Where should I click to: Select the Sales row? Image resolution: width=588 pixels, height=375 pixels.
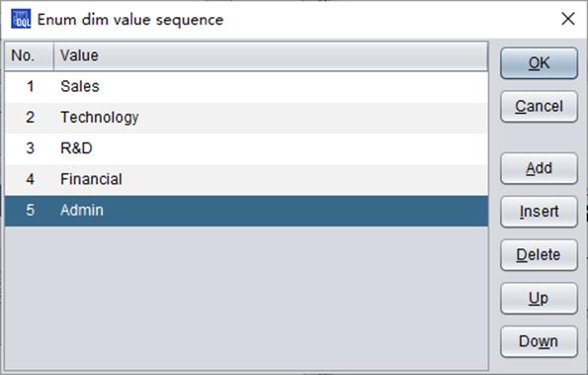tap(246, 87)
